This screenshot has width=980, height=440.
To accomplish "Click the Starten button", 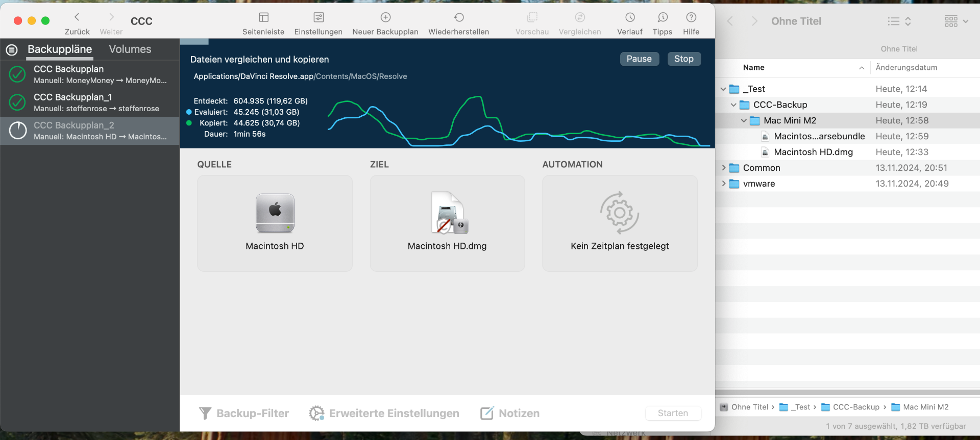I will click(x=673, y=413).
